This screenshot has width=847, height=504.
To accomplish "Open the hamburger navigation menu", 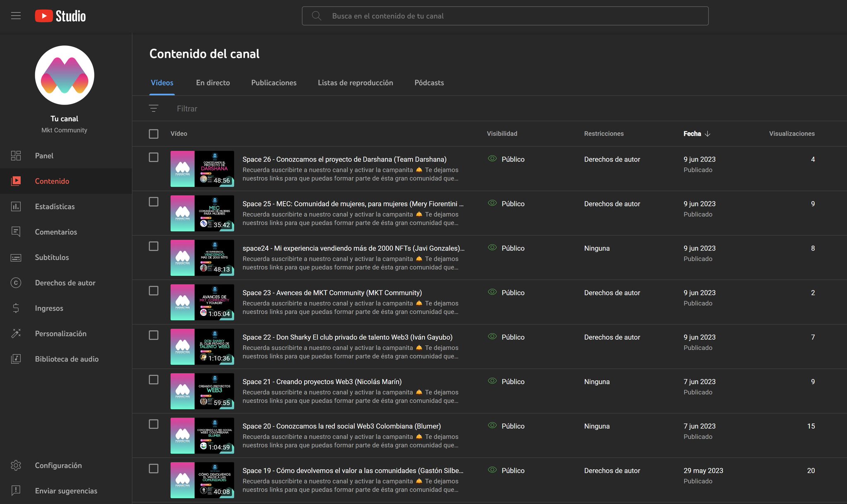I will click(16, 16).
